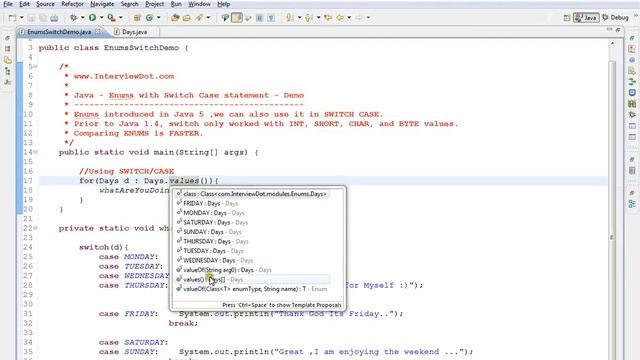Run the program with green Run icon
Viewport: 640px width, 360px height.
tap(92, 18)
